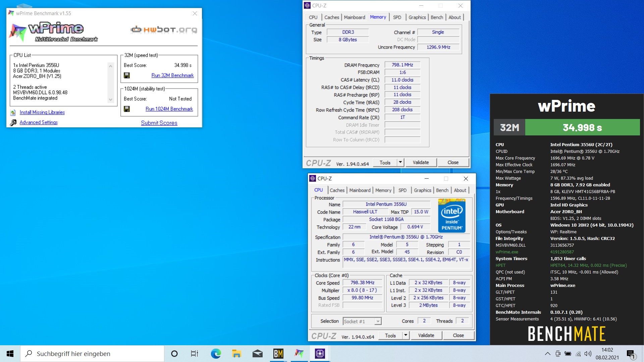Show hidden system tray icons
Viewport: 644px width, 362px height.
pos(547,354)
